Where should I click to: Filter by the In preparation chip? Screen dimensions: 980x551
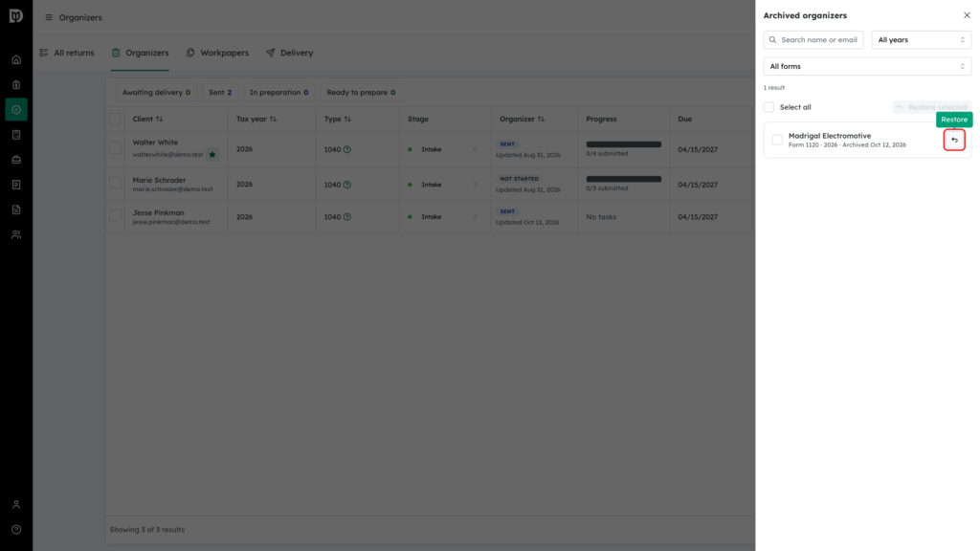click(278, 93)
